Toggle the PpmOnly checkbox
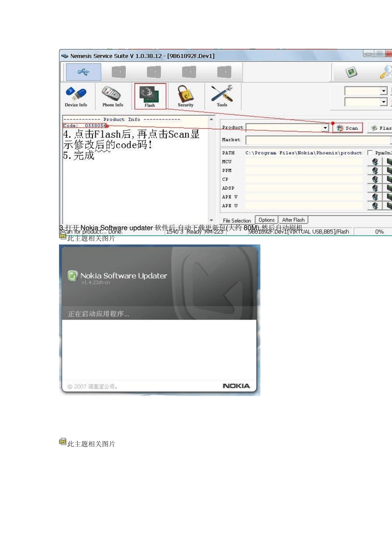The height and width of the screenshot is (555, 392). point(370,153)
